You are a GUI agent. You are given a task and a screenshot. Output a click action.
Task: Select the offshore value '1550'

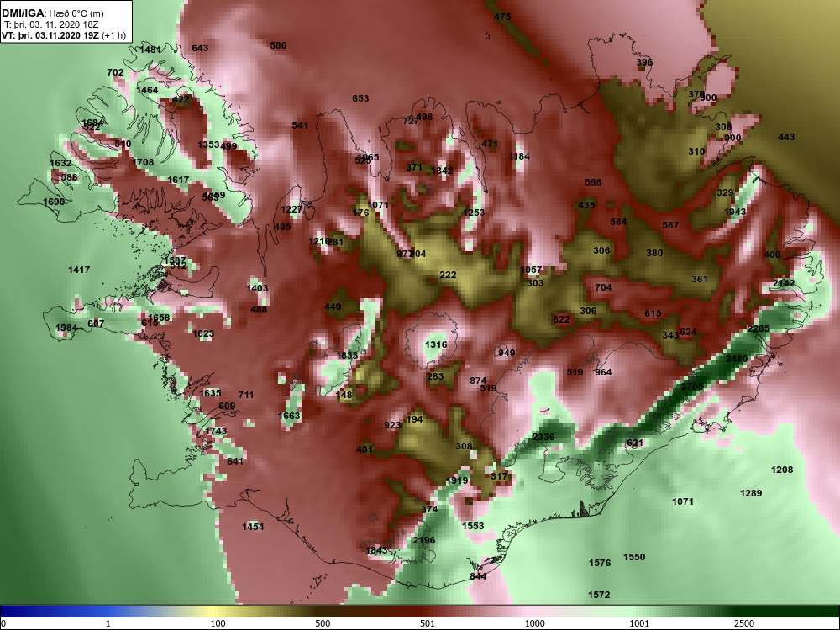(634, 557)
